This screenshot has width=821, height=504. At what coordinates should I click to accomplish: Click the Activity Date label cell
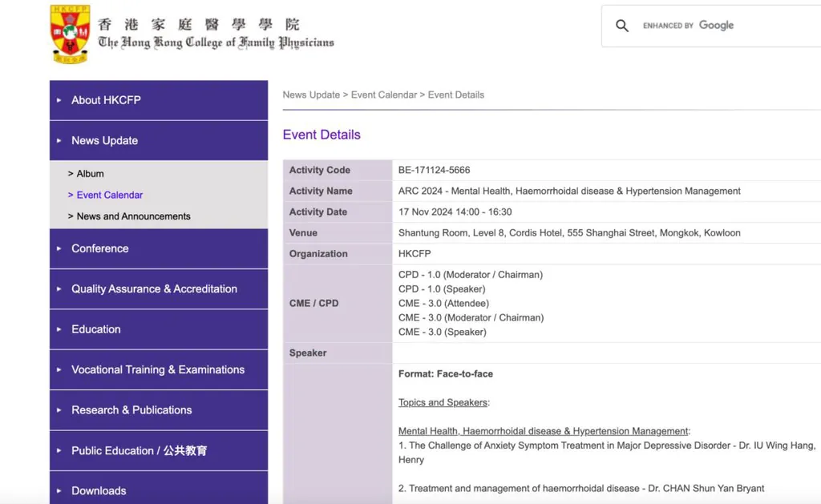point(338,212)
